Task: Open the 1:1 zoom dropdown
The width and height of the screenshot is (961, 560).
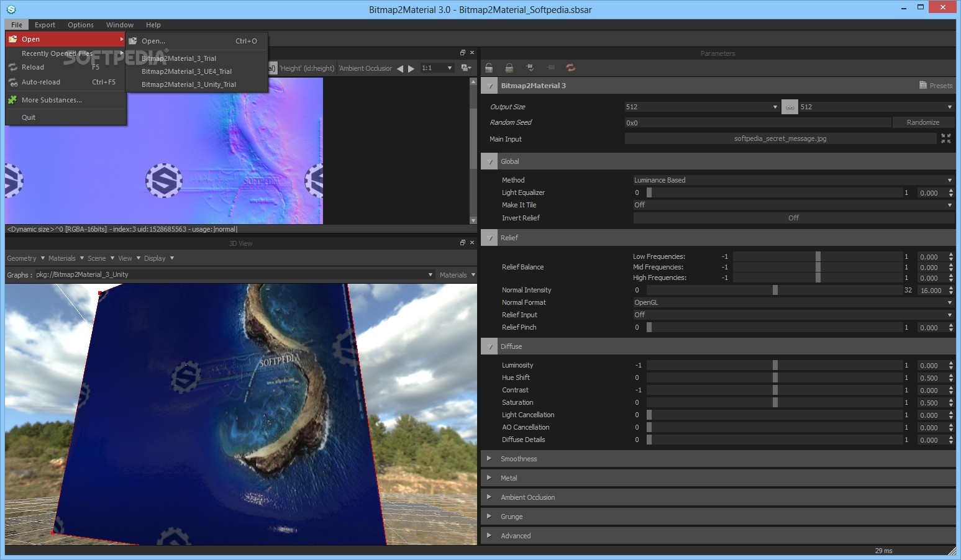Action: [x=437, y=68]
